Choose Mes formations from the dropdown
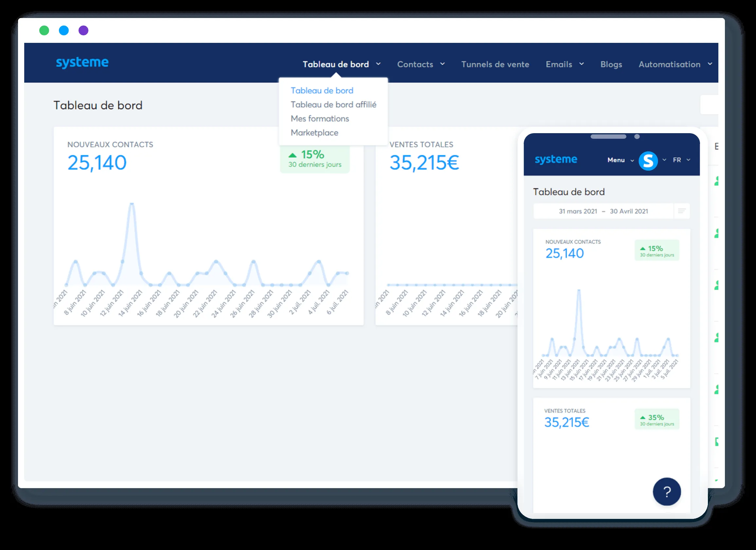Viewport: 756px width, 550px height. (320, 119)
